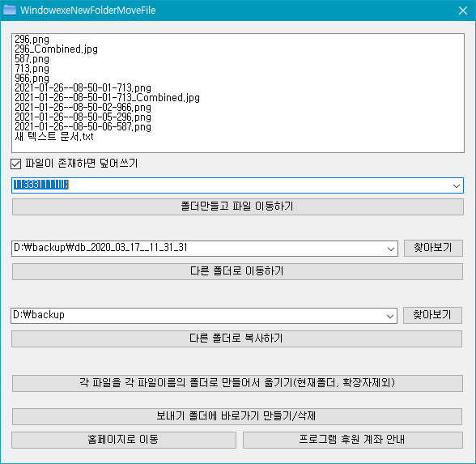Click the 폴더만들고 파일 이동하기 button
476x464 pixels.
238,206
